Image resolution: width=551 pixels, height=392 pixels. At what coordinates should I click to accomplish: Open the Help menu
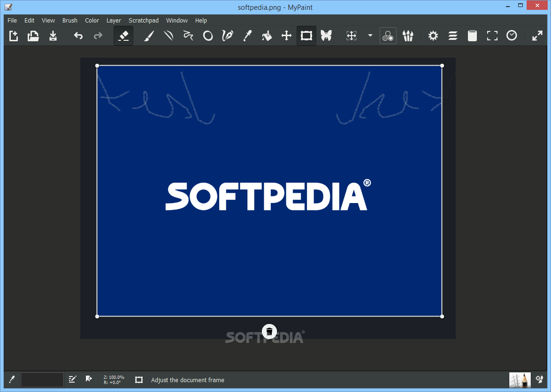201,20
